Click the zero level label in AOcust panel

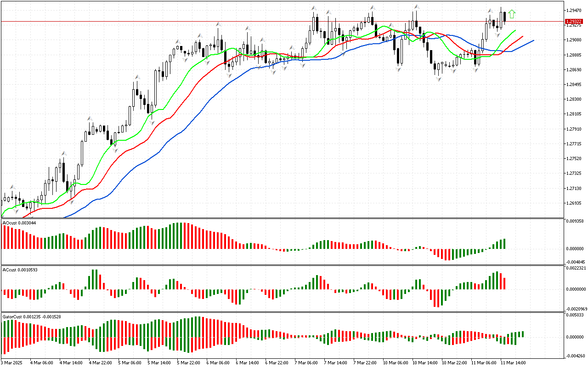574,249
